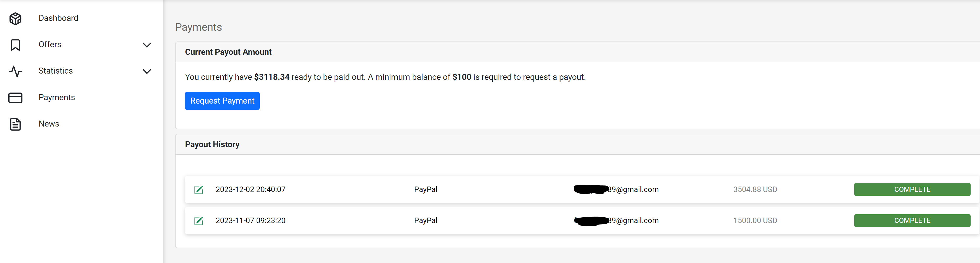The image size is (980, 263).
Task: Select Statistics label in sidebar
Action: point(56,71)
